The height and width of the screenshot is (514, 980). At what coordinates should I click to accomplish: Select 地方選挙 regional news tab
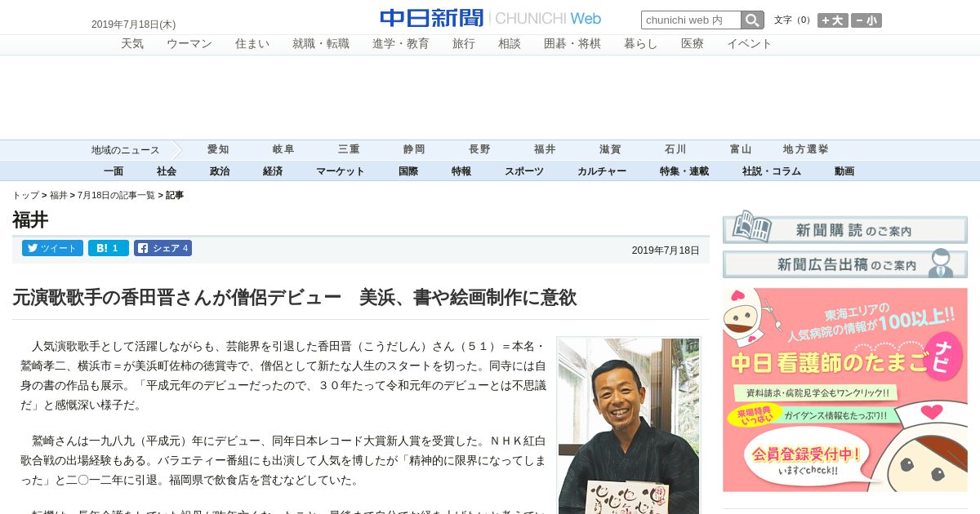[x=806, y=149]
